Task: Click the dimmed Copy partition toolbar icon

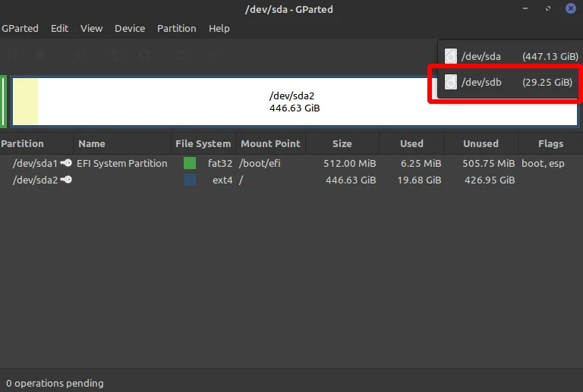Action: (x=116, y=55)
